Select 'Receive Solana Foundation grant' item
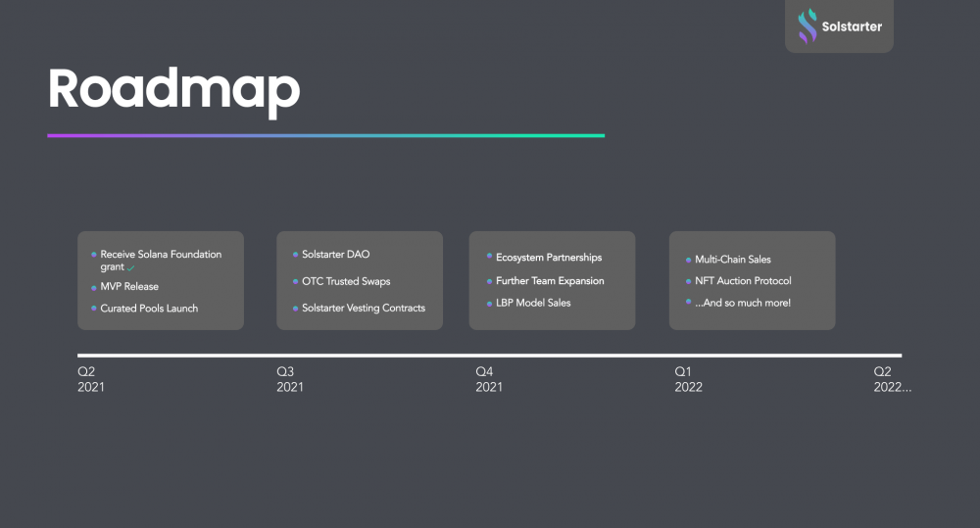Viewport: 980px width, 528px height. [161, 261]
